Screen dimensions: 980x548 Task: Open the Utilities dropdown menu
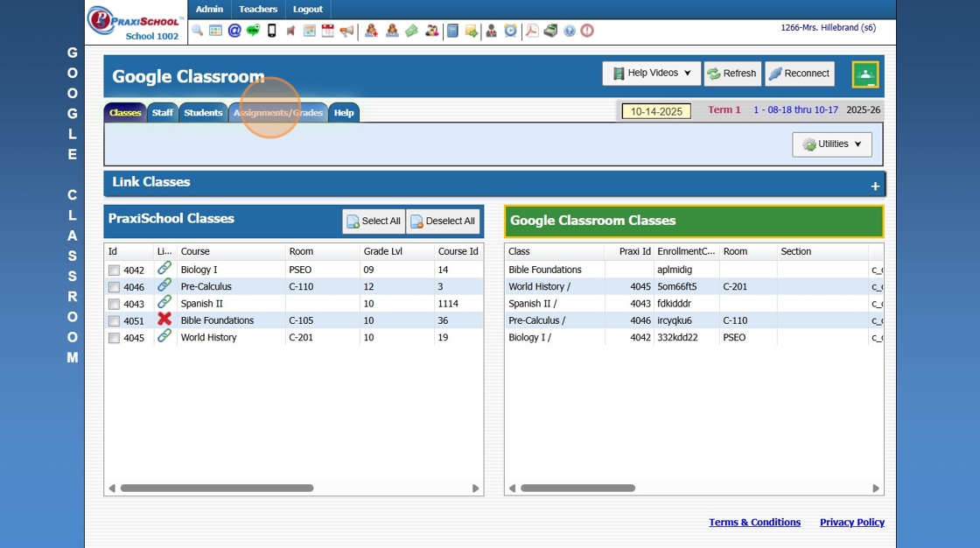(x=831, y=144)
